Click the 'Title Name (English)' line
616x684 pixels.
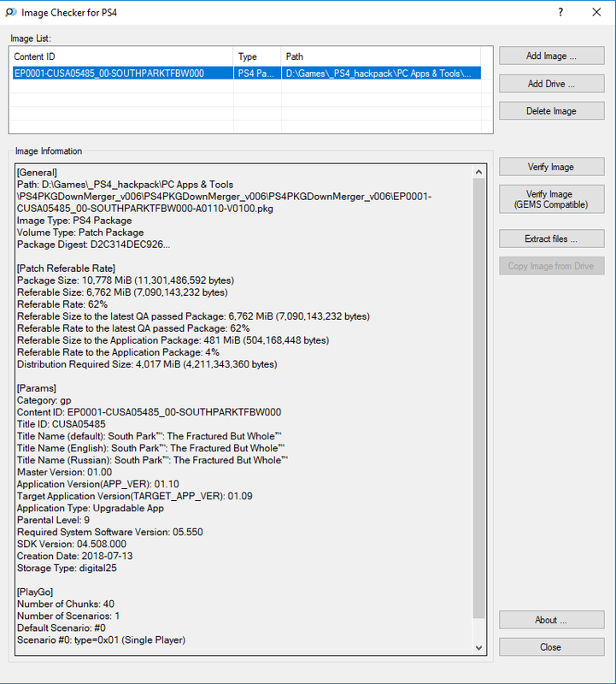click(151, 448)
